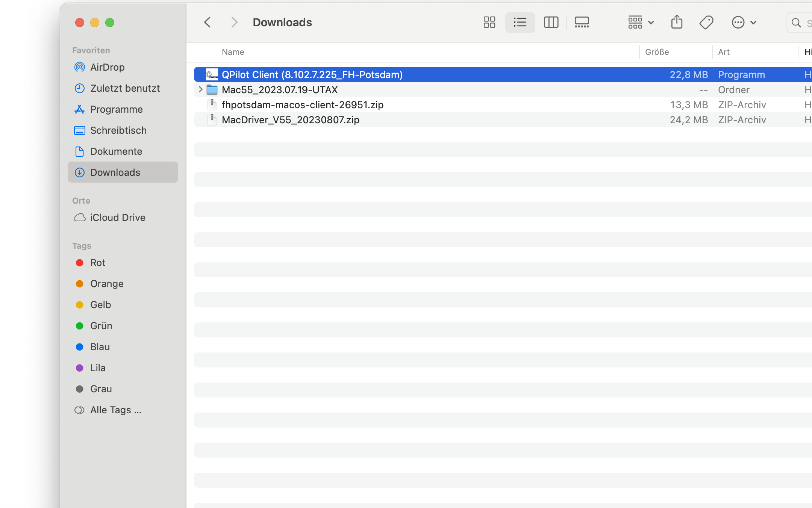Go back with the left chevron

[x=207, y=22]
